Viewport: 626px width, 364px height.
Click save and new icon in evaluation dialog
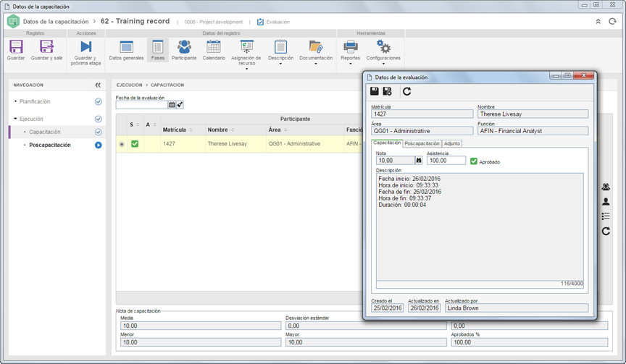pyautogui.click(x=387, y=91)
